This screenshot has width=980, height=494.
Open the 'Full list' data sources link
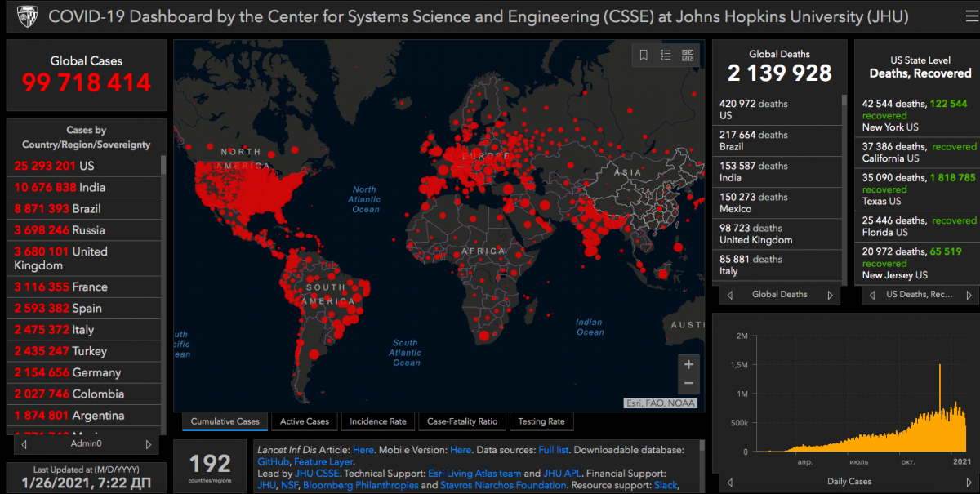555,450
